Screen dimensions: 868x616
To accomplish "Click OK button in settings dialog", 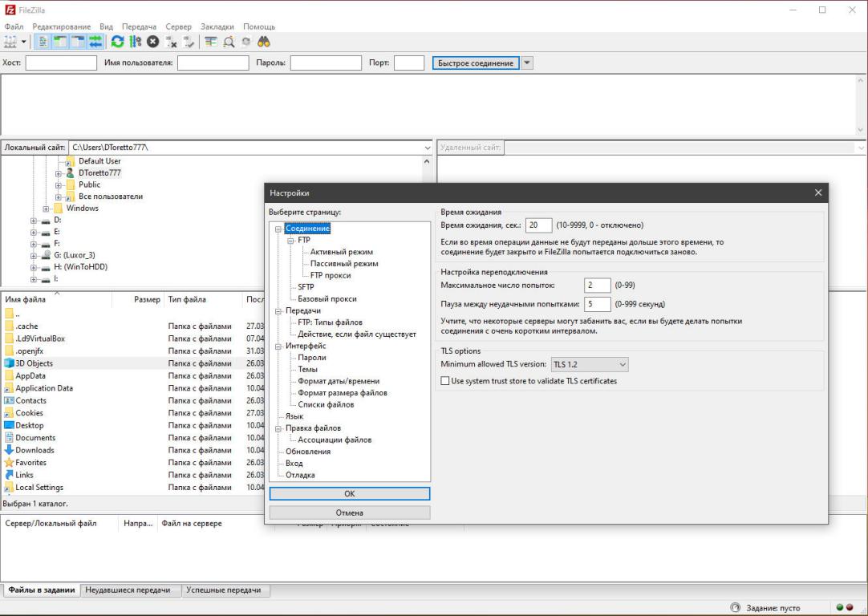I will point(349,494).
